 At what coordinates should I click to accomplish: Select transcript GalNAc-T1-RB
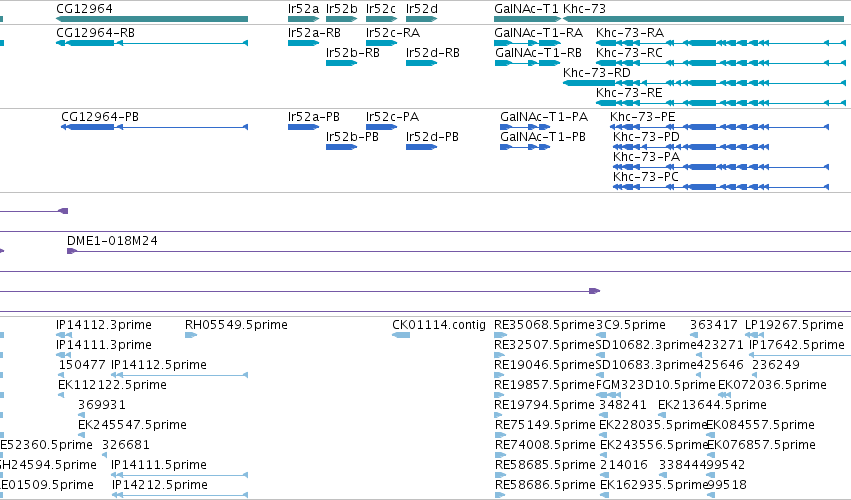click(538, 53)
